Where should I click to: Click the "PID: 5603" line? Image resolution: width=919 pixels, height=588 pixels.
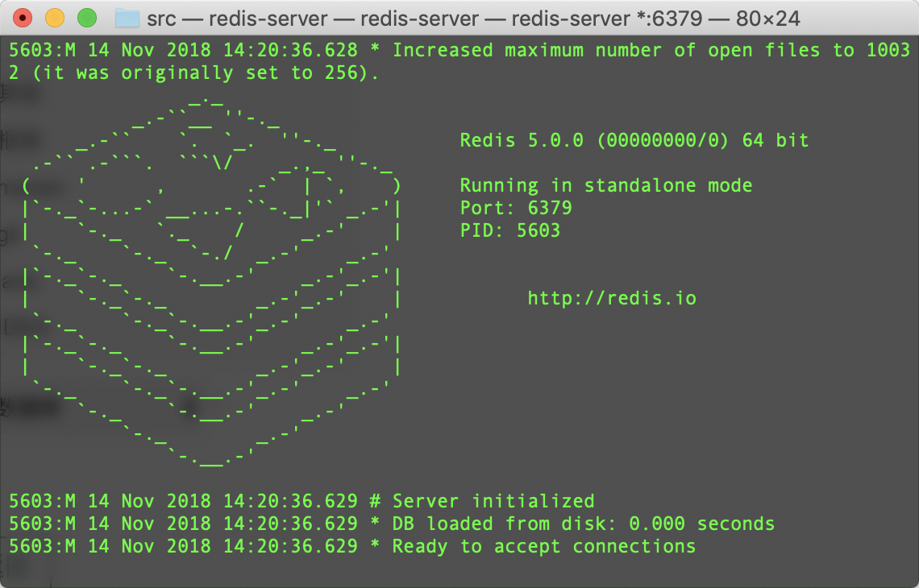510,230
